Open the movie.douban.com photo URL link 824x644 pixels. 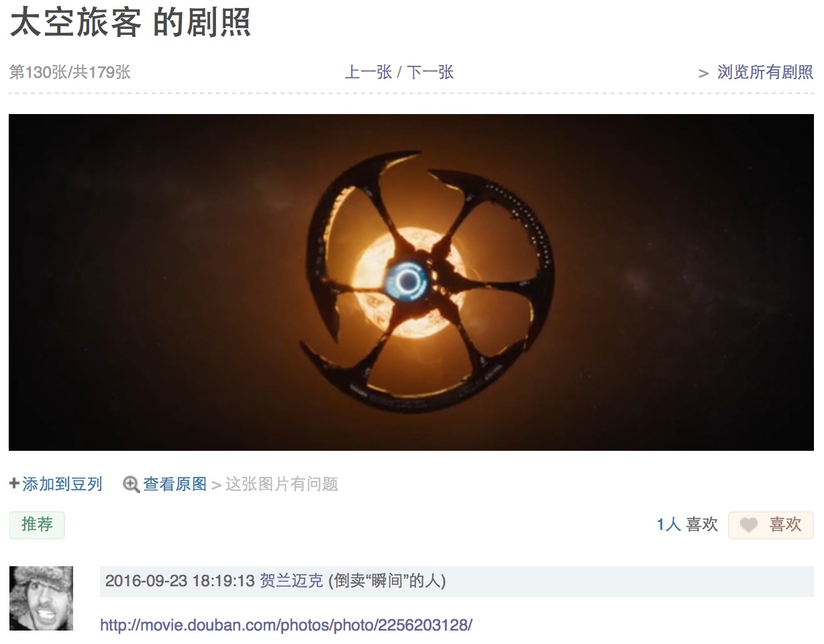pyautogui.click(x=287, y=625)
